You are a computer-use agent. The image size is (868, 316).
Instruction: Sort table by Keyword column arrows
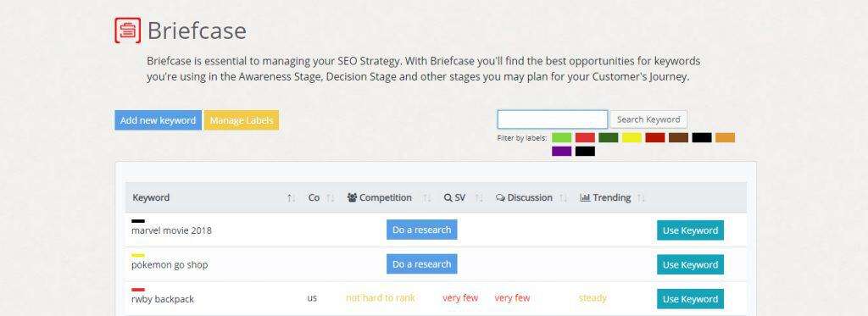[292, 198]
